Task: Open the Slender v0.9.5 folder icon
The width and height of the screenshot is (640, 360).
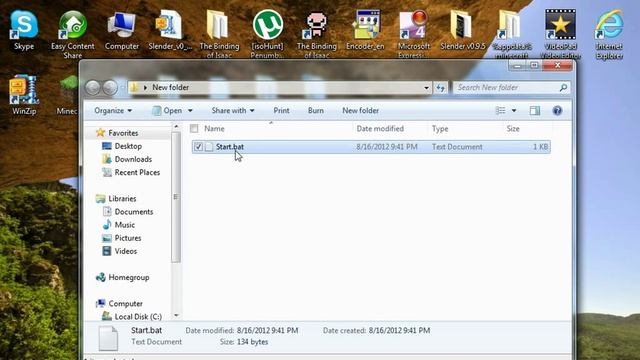Action: click(462, 31)
